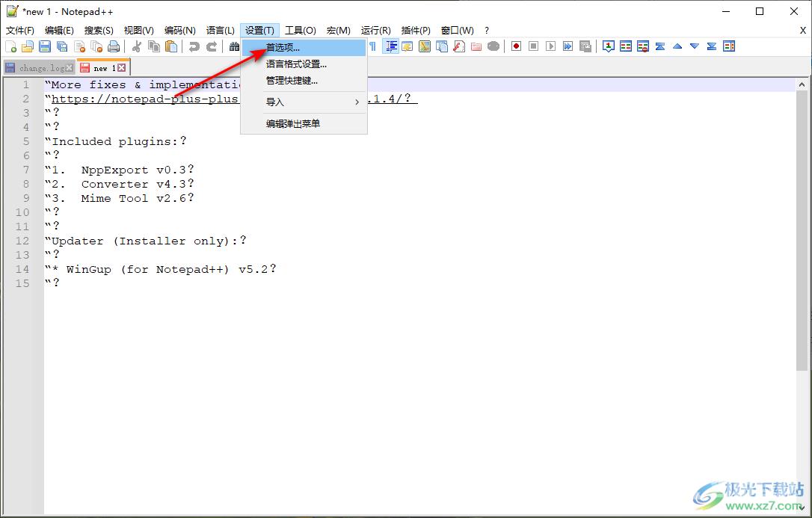812x518 pixels.
Task: Open the 编码(N) menu
Action: pos(180,31)
